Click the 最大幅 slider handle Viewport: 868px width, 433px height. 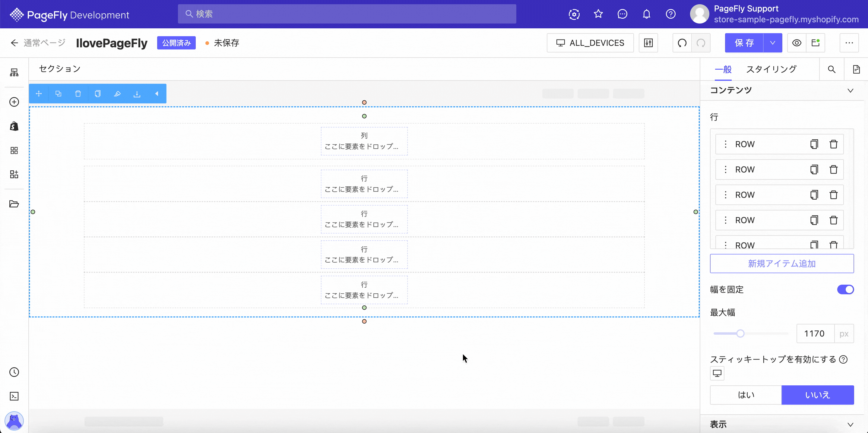pyautogui.click(x=740, y=333)
